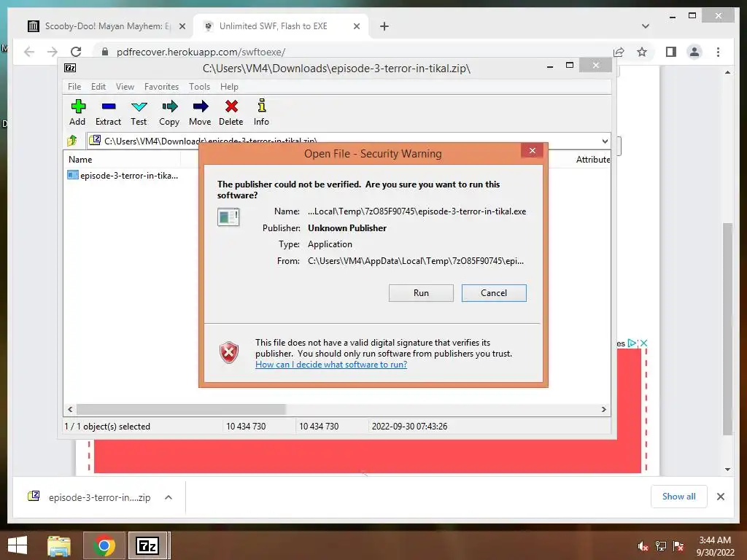Open the 7-Zip File menu

click(74, 87)
